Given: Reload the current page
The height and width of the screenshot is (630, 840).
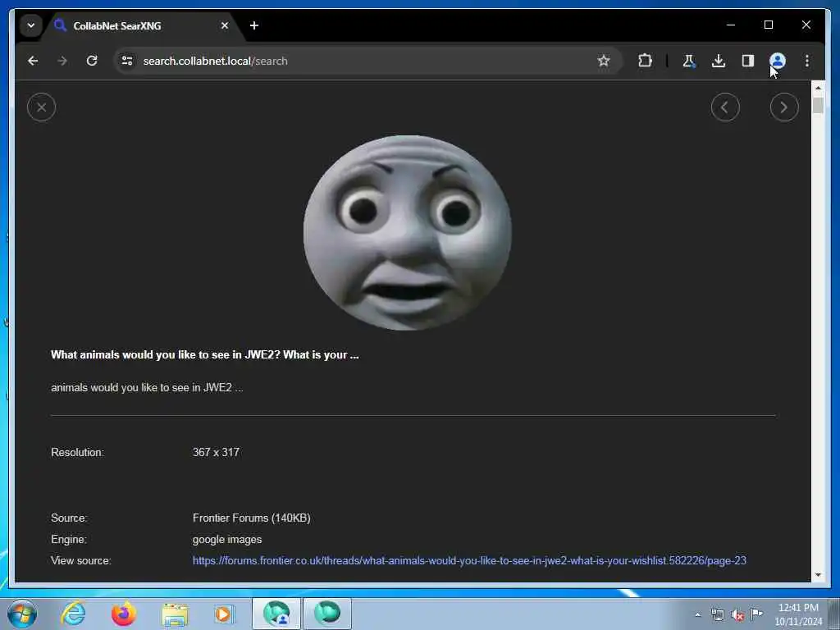Looking at the screenshot, I should (x=92, y=61).
